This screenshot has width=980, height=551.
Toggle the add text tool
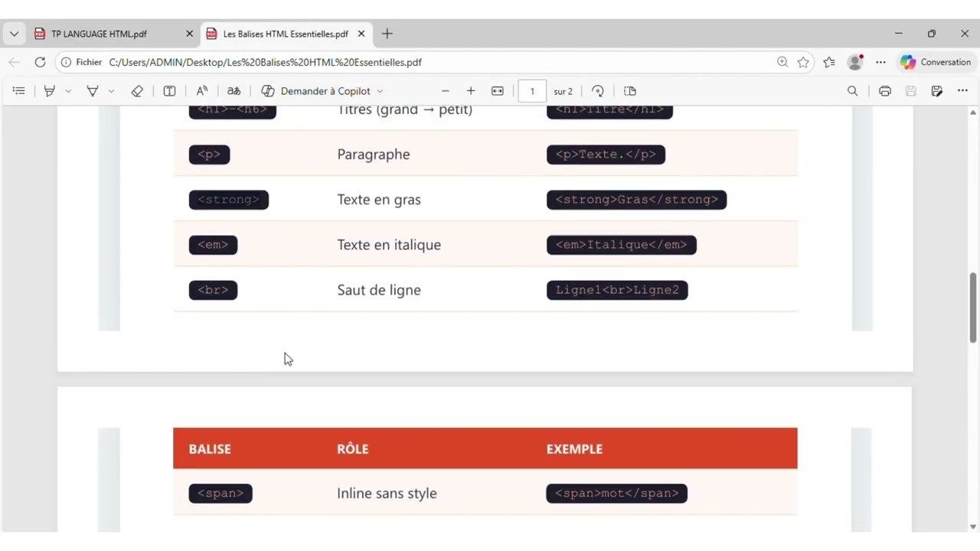coord(170,91)
